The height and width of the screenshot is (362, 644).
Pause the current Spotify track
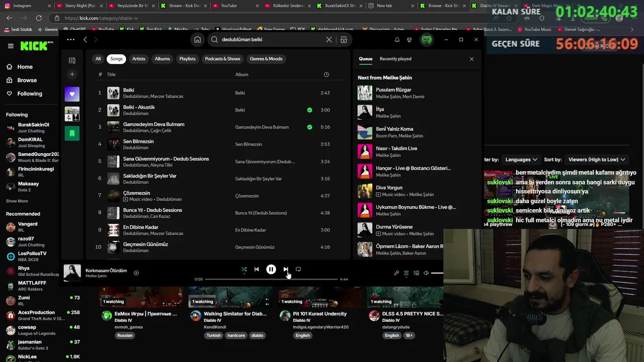[x=271, y=269]
